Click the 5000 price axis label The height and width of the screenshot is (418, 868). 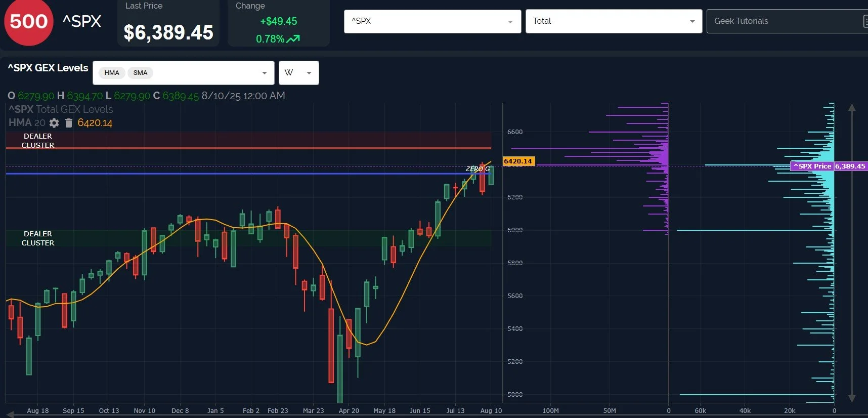pos(515,394)
